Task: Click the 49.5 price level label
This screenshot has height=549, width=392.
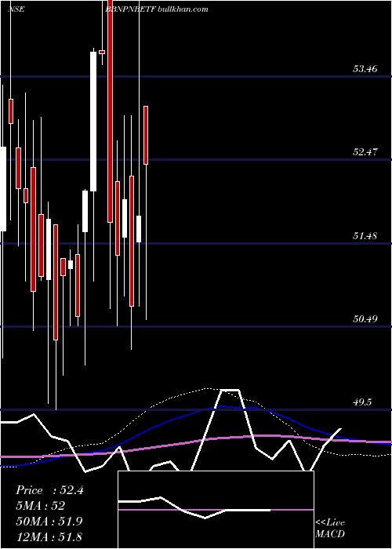Action: click(x=362, y=402)
